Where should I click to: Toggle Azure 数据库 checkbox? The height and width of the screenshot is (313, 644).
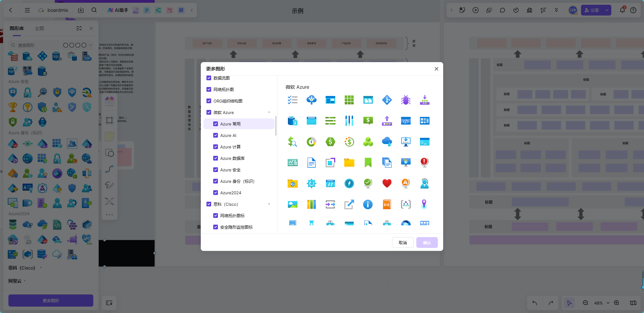click(x=216, y=158)
